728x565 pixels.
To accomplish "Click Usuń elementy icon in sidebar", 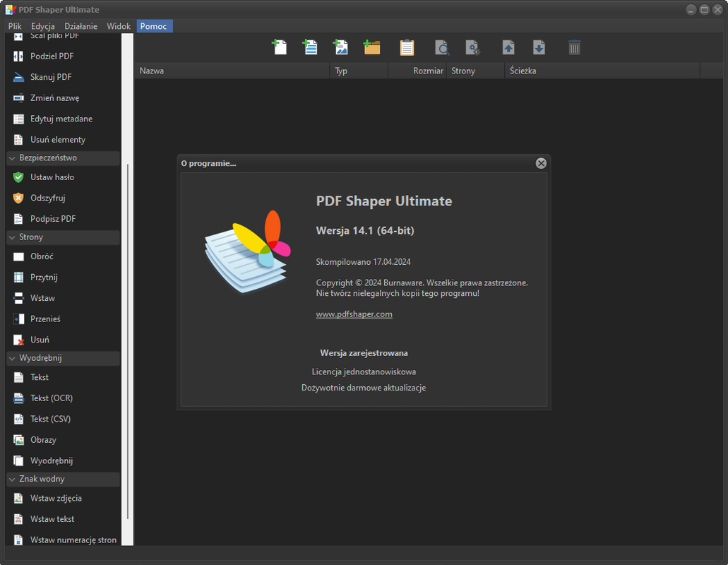I will [x=18, y=140].
